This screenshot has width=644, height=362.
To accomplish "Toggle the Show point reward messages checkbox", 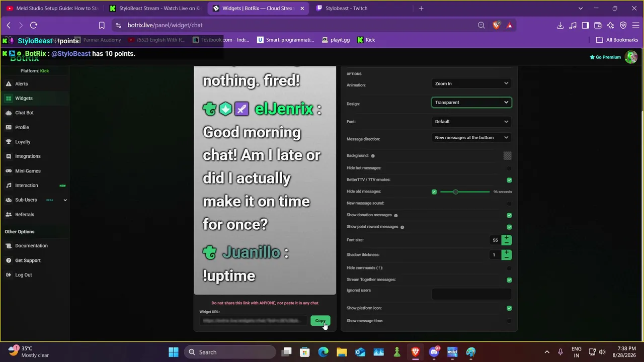I will coord(509,227).
